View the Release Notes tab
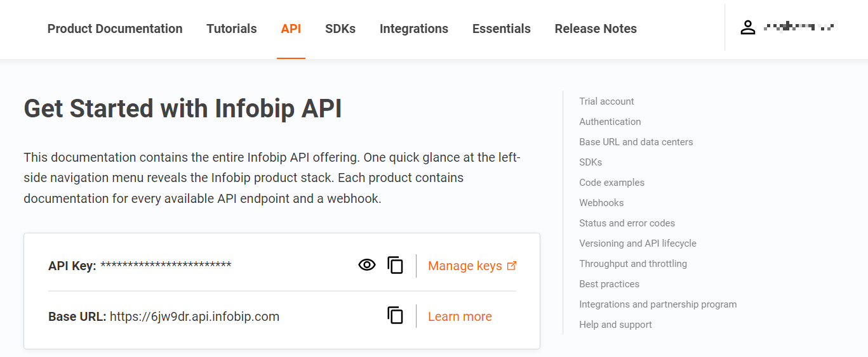The image size is (868, 357). [x=596, y=29]
